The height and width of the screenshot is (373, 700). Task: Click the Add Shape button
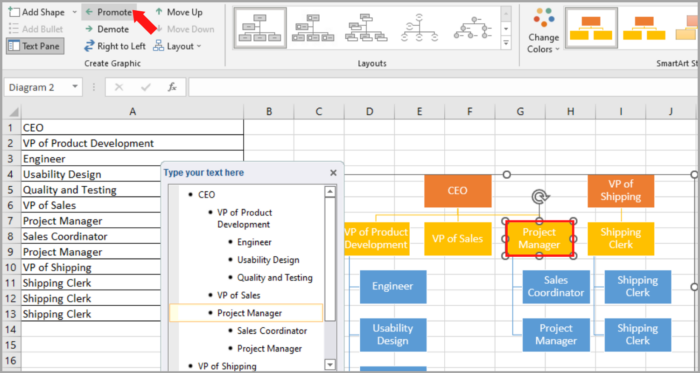37,12
